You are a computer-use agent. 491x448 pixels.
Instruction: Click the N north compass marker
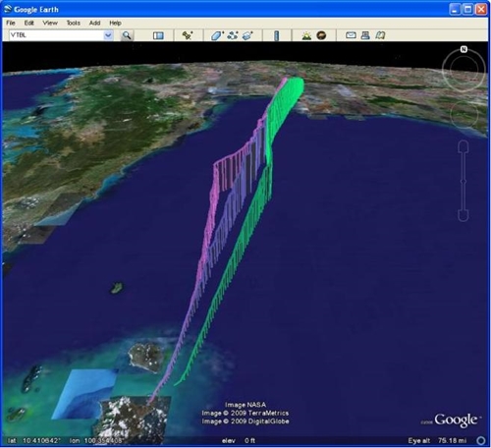[x=464, y=49]
